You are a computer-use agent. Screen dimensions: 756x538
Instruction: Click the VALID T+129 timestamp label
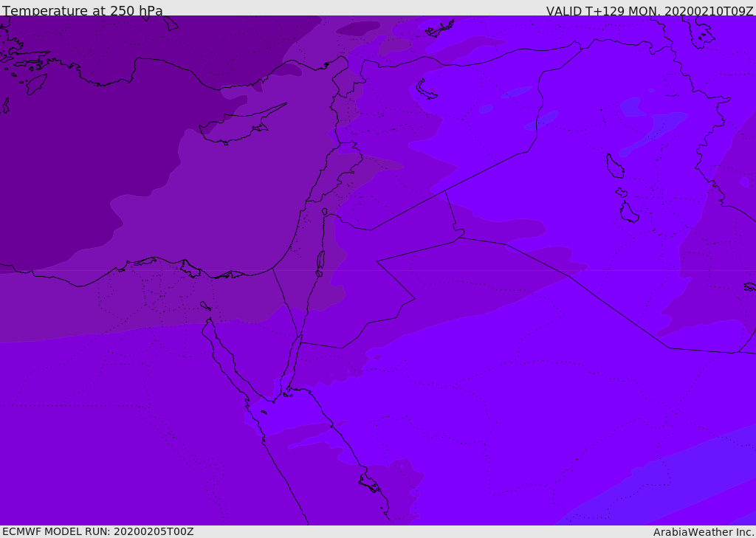coord(650,10)
